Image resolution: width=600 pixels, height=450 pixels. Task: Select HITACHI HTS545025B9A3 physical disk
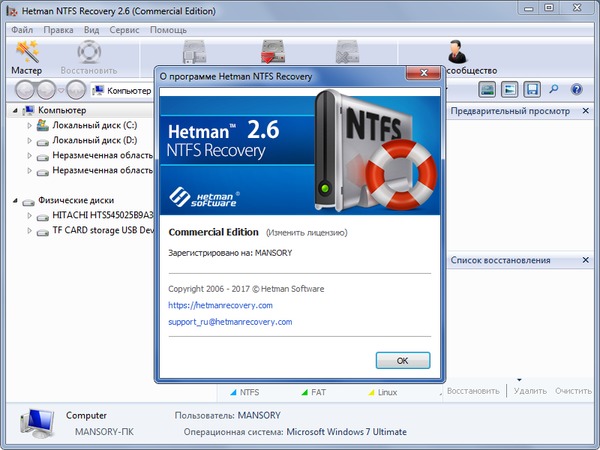103,215
